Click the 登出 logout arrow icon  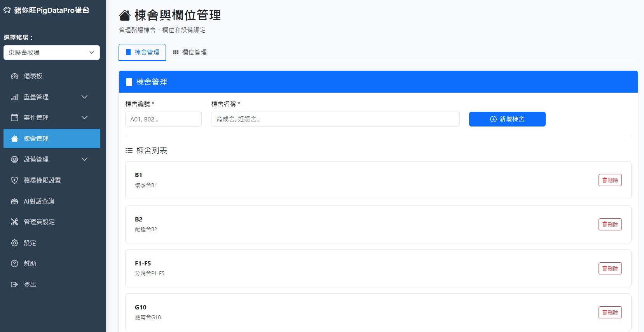pos(14,285)
